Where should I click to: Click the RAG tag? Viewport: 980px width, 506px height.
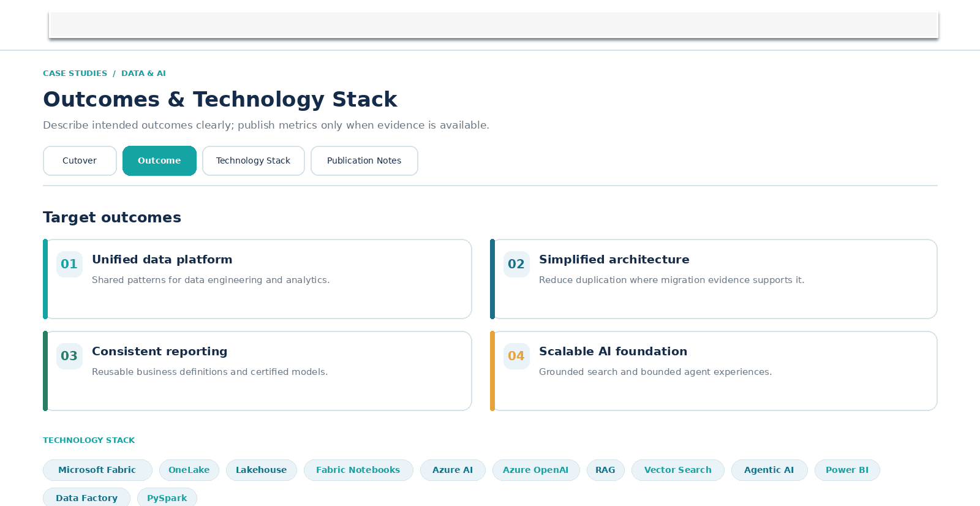[605, 470]
